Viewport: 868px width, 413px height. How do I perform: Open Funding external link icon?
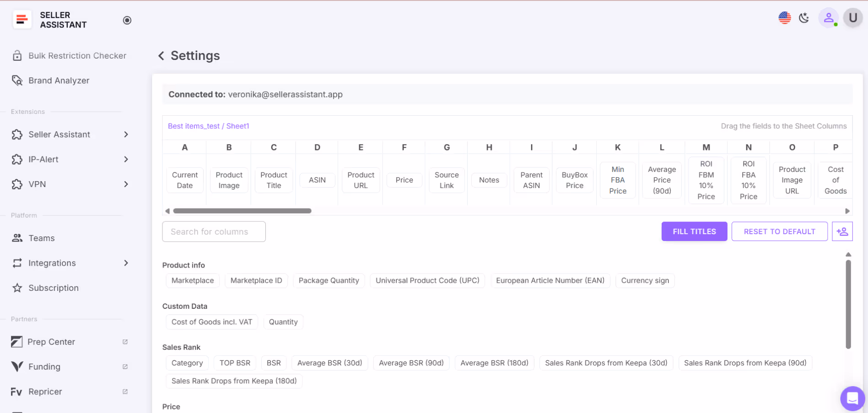pos(125,366)
